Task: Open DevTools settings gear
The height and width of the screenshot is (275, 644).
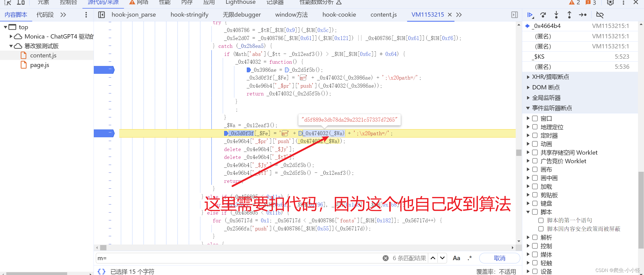Action: [x=610, y=3]
